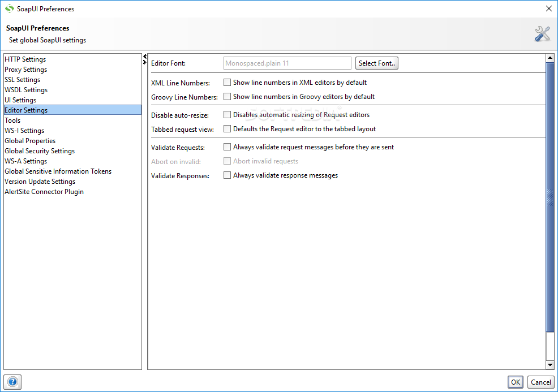The width and height of the screenshot is (558, 392).
Task: Click the Abort invalid requests checkbox
Action: [x=227, y=161]
